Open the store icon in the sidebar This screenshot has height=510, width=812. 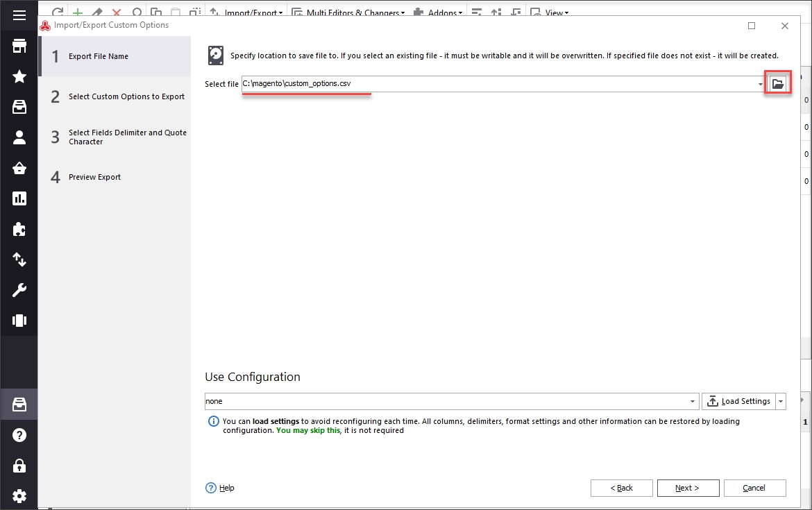19,46
